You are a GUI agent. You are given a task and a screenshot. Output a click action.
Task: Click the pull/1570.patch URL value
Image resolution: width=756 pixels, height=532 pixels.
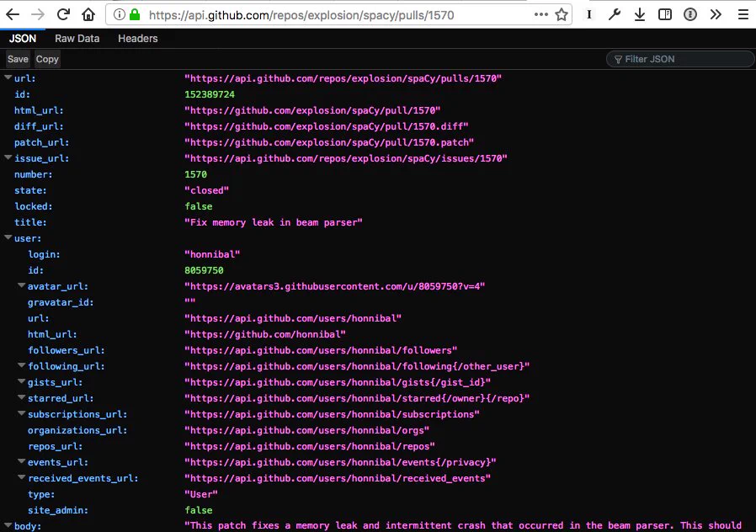coord(329,142)
